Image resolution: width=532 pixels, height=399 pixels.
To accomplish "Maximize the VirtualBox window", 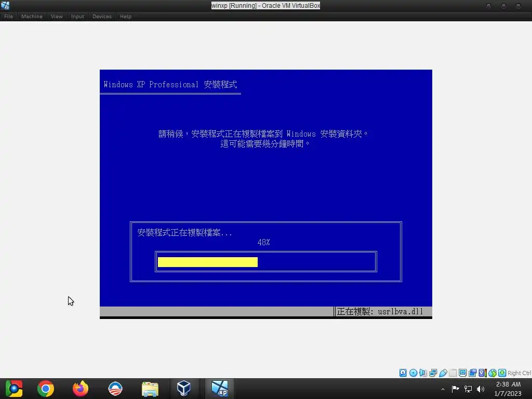I will pyautogui.click(x=503, y=6).
